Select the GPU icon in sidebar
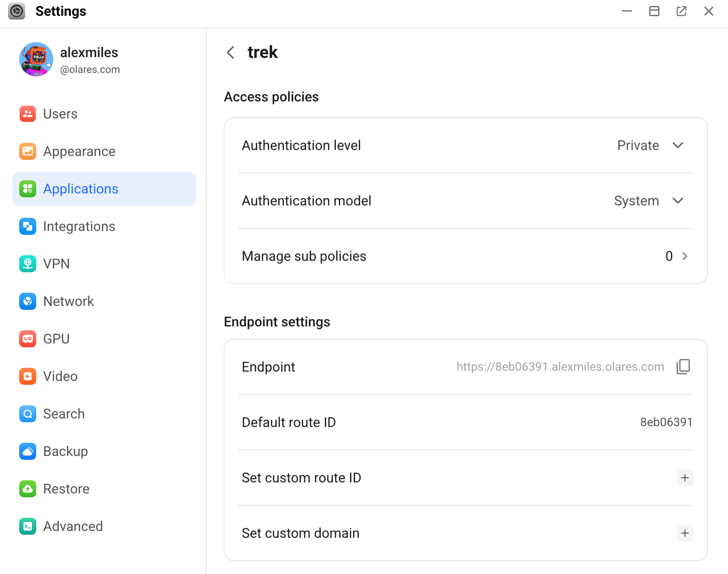 pyautogui.click(x=28, y=339)
